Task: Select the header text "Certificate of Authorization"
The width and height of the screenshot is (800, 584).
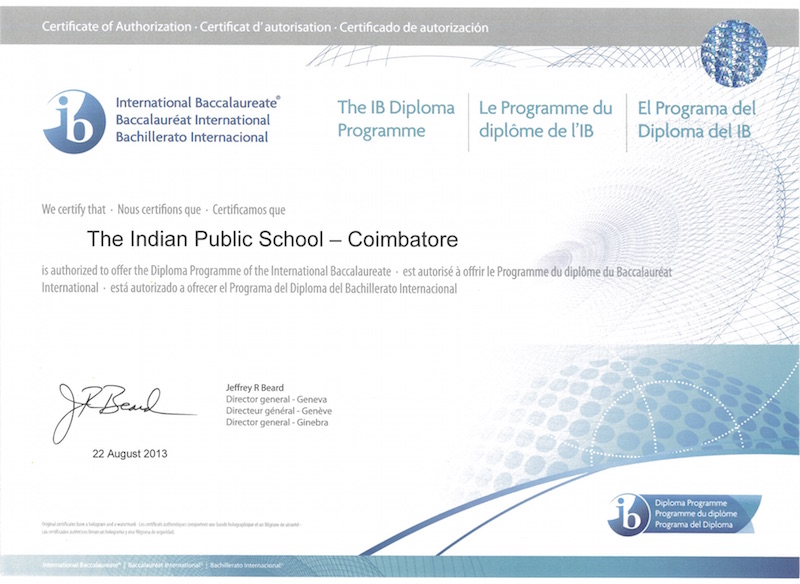Action: point(116,27)
